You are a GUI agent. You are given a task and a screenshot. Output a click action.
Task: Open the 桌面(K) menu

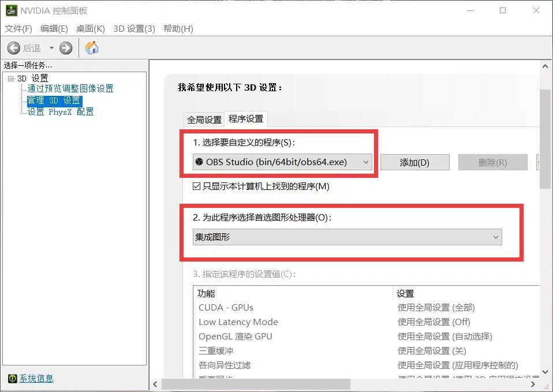click(90, 29)
